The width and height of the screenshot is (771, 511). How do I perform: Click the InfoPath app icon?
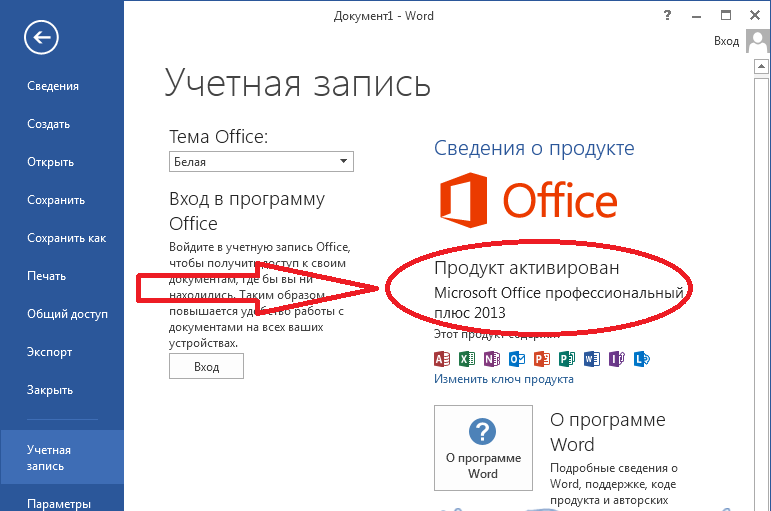coord(617,359)
